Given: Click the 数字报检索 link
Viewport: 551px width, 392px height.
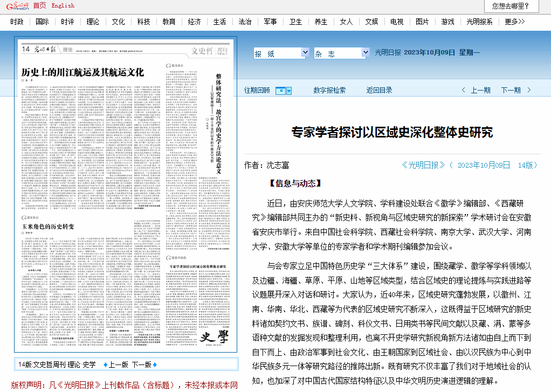Looking at the screenshot, I should tap(329, 90).
